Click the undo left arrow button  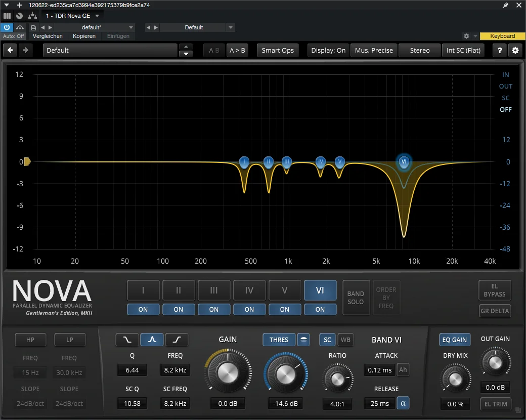[x=11, y=51]
